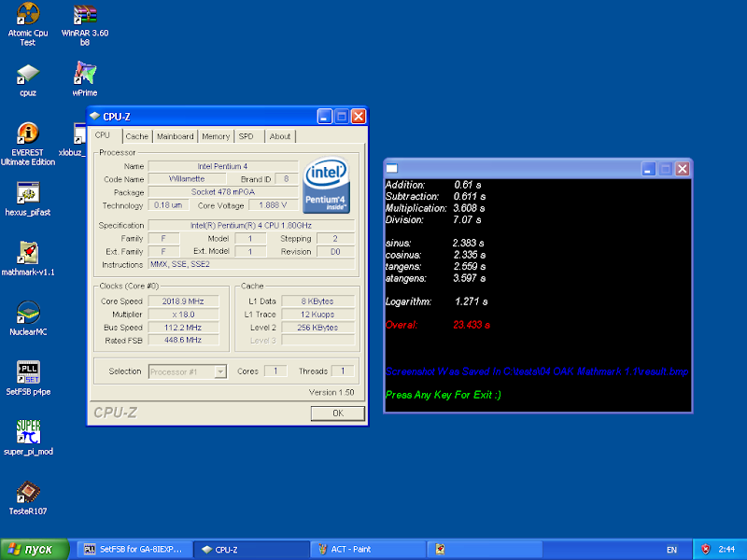The image size is (747, 560).
Task: Click the Socket 478 mPGA package value
Action: (x=223, y=192)
